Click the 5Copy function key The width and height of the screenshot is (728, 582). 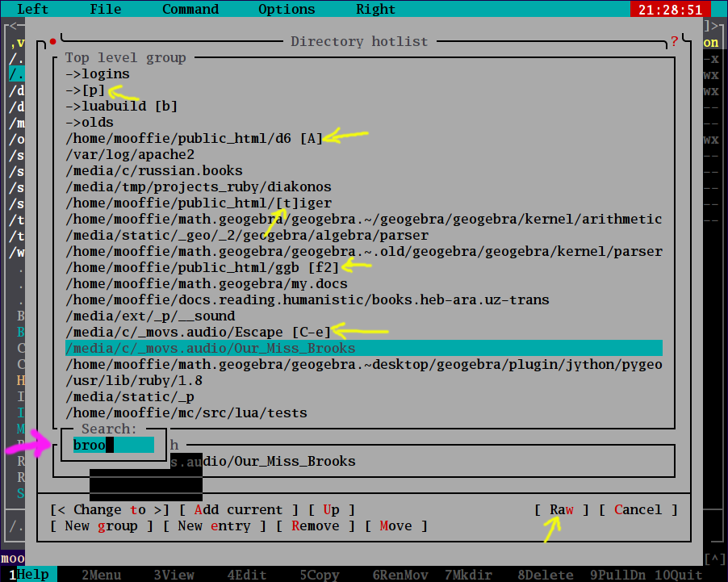[x=320, y=575]
